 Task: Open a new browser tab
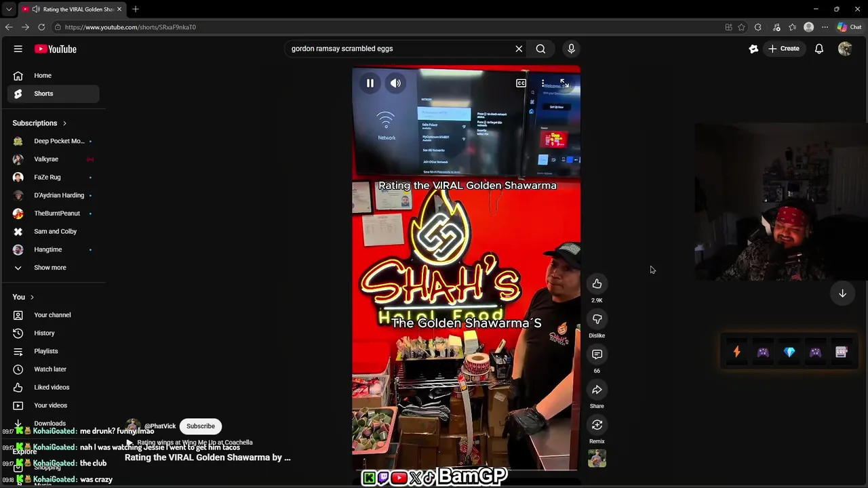(136, 9)
